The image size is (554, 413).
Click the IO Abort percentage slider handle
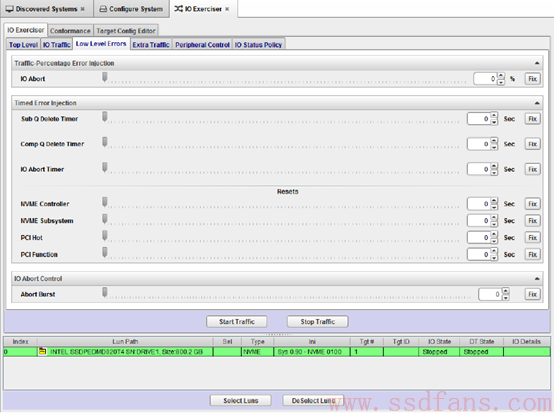[105, 77]
